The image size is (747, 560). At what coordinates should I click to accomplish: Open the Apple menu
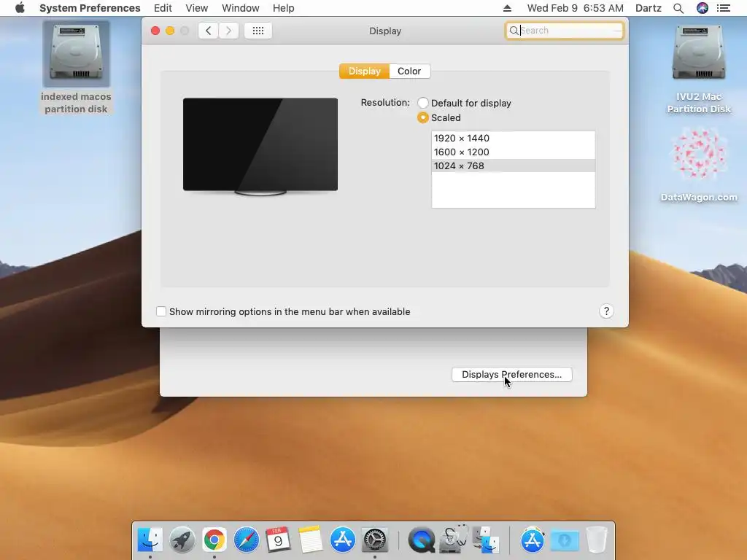[20, 8]
